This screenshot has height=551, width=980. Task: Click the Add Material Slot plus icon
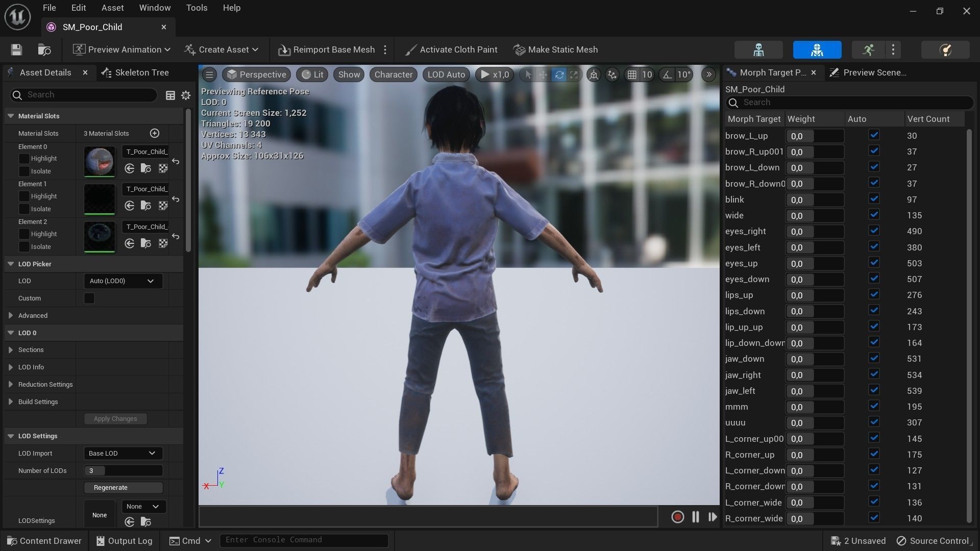click(x=155, y=133)
